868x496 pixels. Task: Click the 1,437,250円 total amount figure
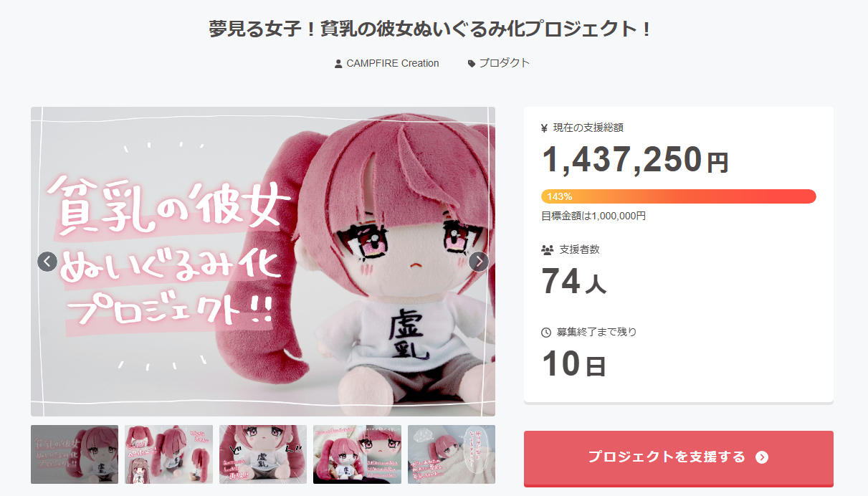click(x=635, y=159)
